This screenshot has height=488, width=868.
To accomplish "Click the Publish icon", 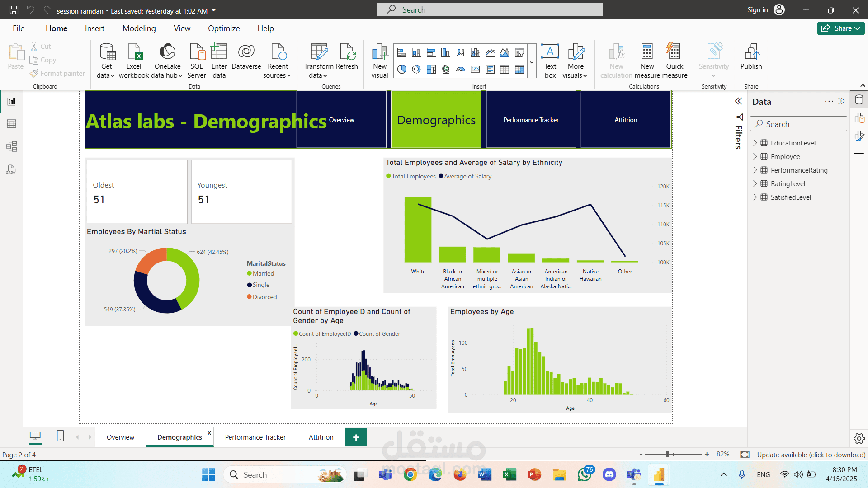I will pos(751,52).
